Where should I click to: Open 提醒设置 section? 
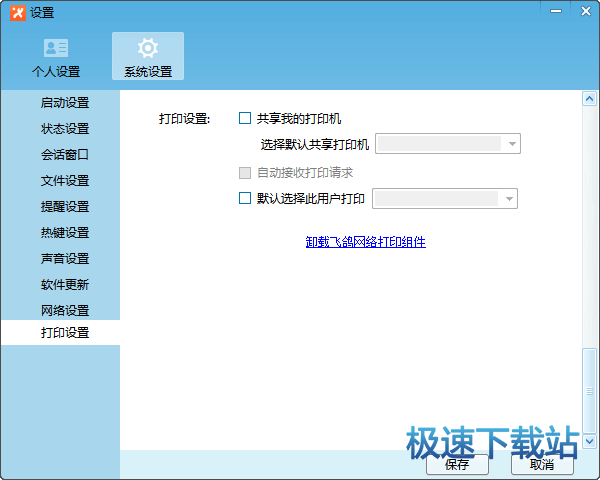(x=65, y=207)
